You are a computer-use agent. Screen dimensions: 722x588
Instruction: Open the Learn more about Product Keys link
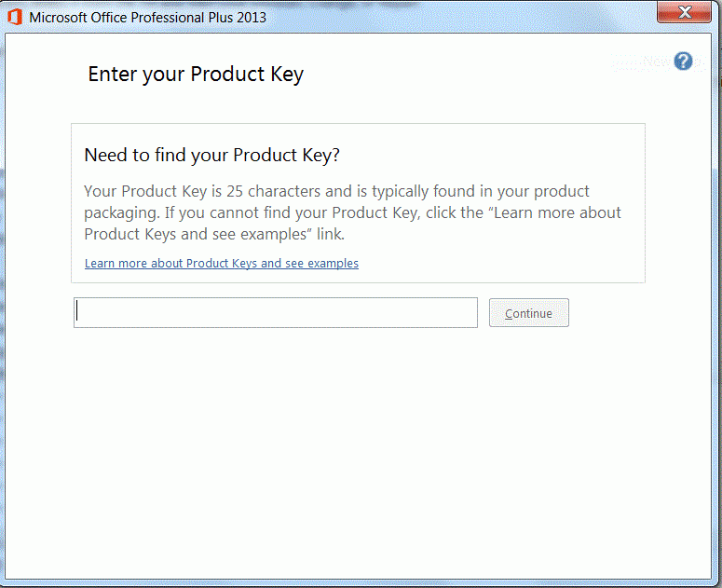222,264
